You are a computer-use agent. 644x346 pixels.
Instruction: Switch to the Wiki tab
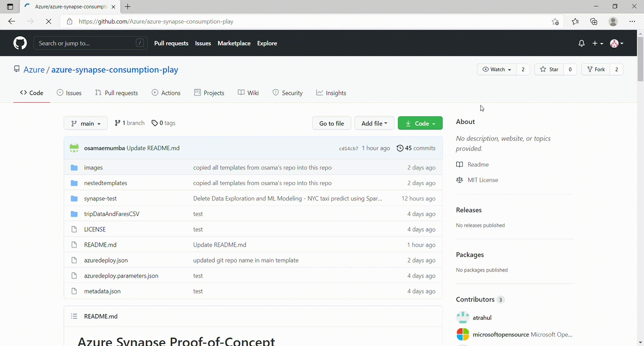248,93
